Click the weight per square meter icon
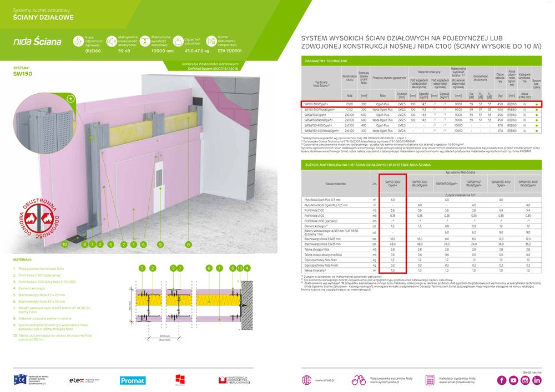Screen dimensions: 555x392 coord(178,41)
